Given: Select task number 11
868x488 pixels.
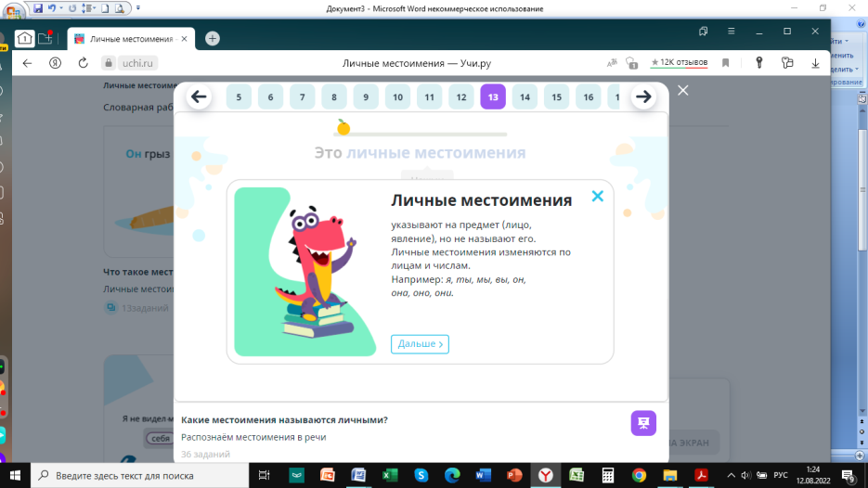Looking at the screenshot, I should (x=429, y=96).
